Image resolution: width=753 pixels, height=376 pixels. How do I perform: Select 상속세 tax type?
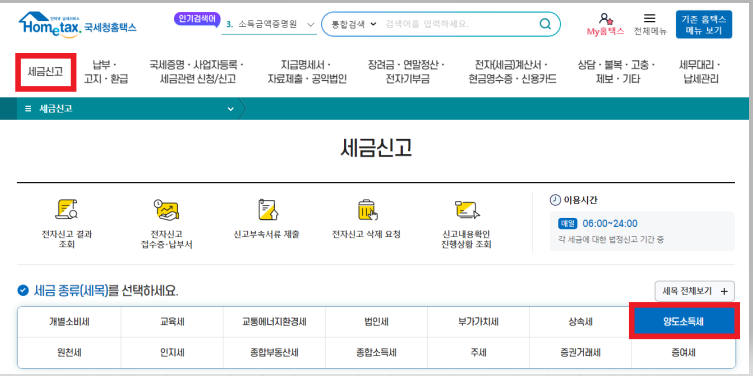click(580, 322)
